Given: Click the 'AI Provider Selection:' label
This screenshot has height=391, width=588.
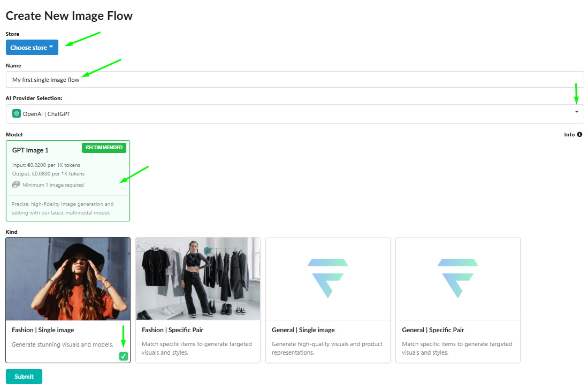Looking at the screenshot, I should click(34, 98).
